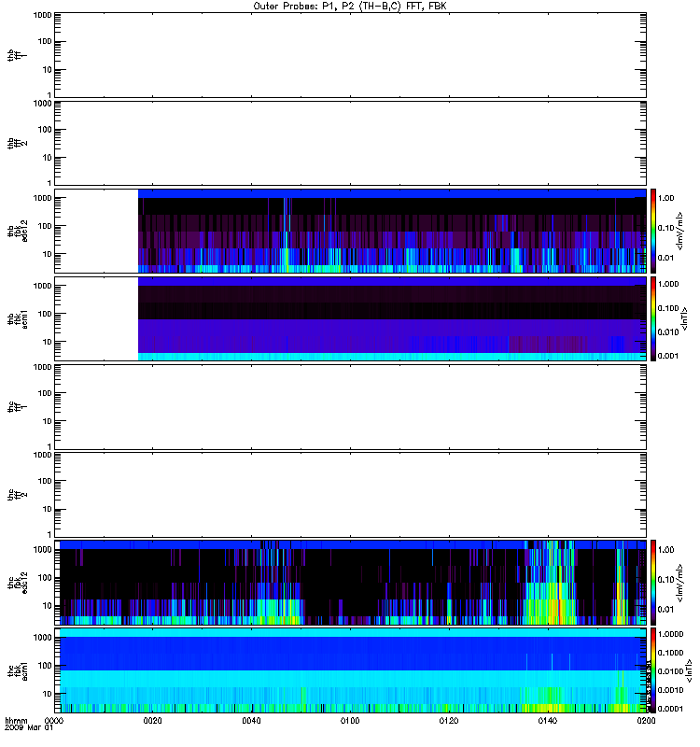Click the "thc fff 2" axis label
Viewport: 700px width, 747px height.
(17, 495)
